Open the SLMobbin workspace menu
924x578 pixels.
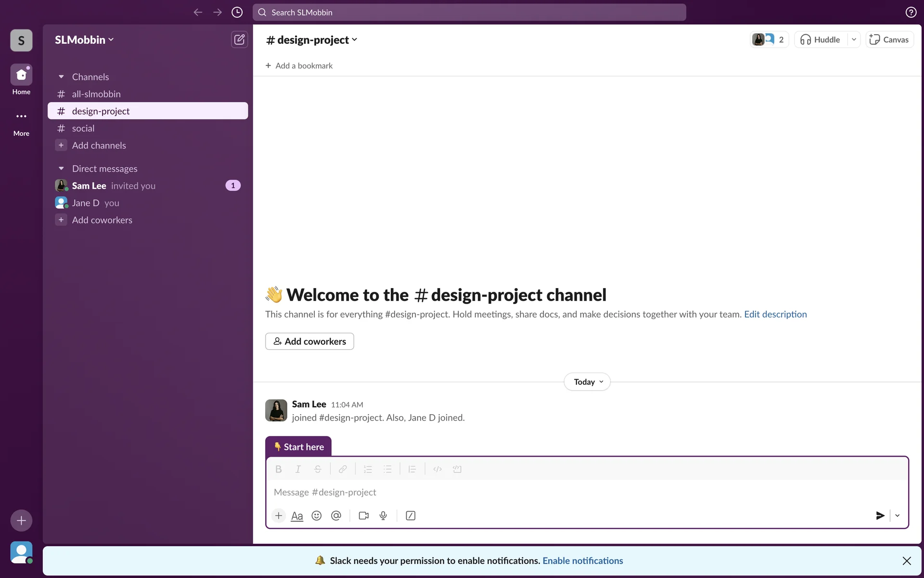click(x=84, y=40)
